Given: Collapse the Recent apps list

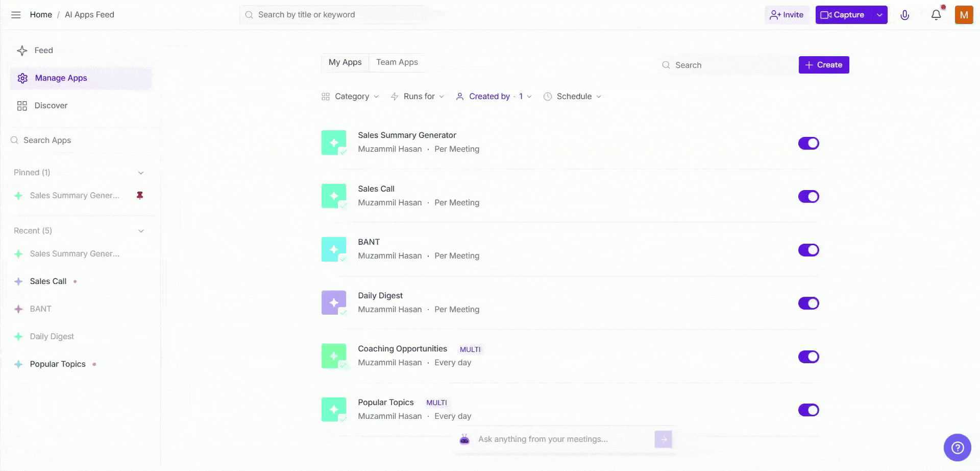Looking at the screenshot, I should (x=141, y=230).
